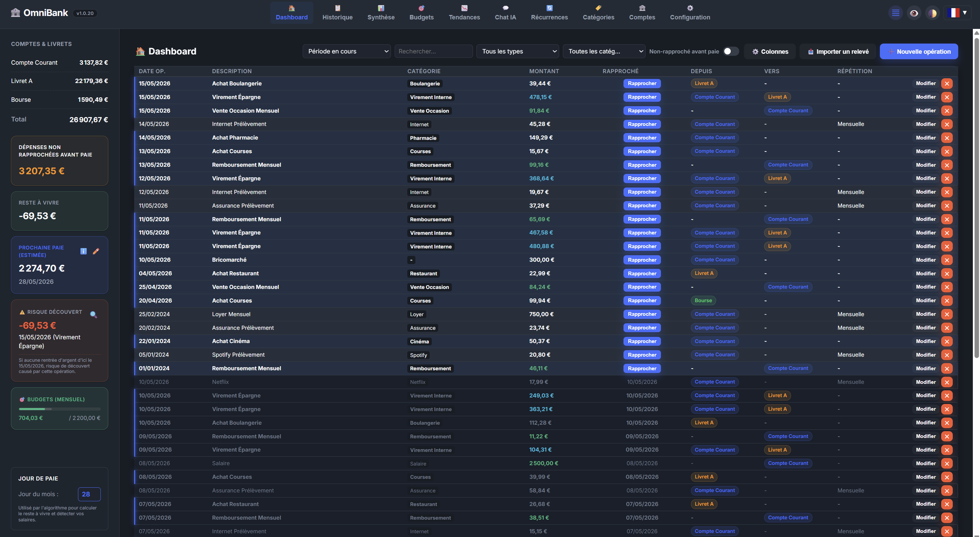Rapprocher the 39,44 € Achat Boulangerie operation
This screenshot has height=537, width=980.
click(642, 83)
